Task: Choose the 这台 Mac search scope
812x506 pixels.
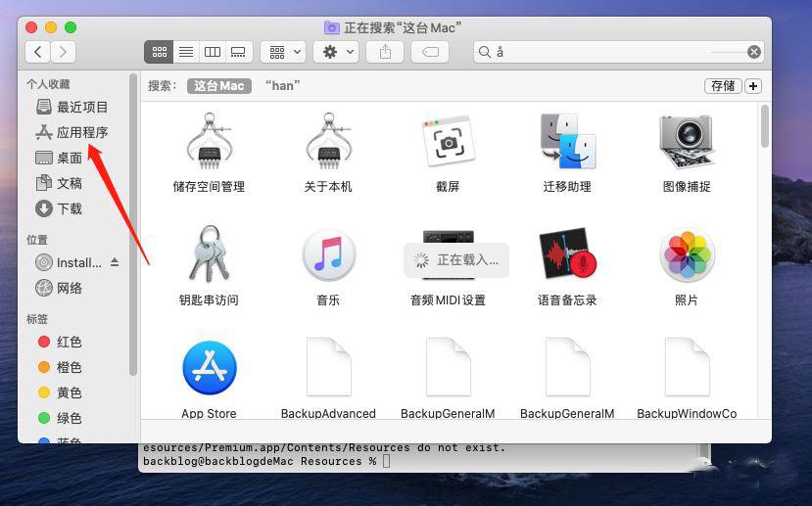Action: tap(218, 86)
